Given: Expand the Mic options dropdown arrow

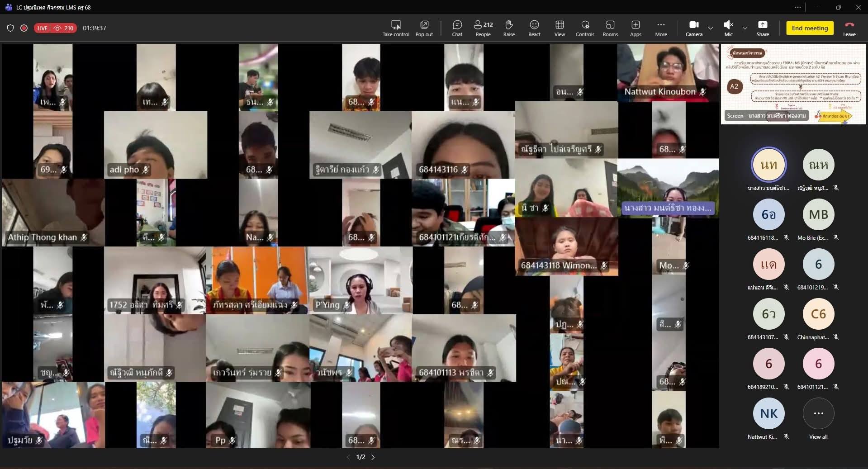Looking at the screenshot, I should pos(745,28).
